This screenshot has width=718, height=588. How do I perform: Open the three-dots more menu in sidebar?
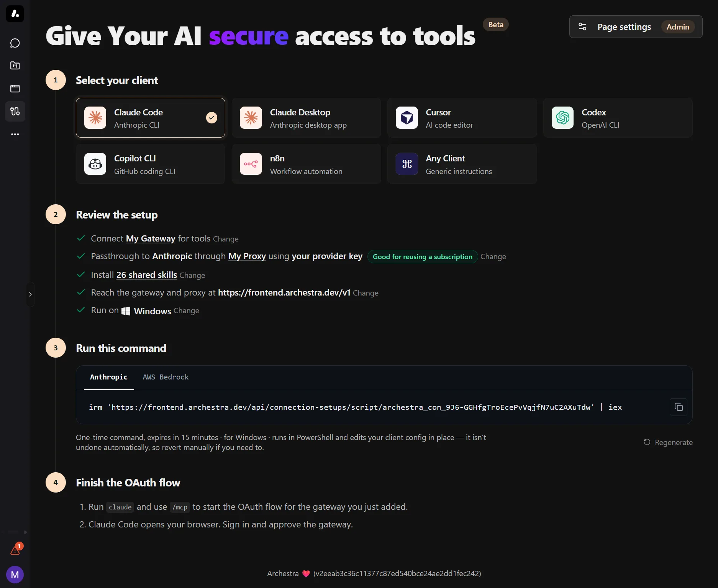tap(15, 134)
